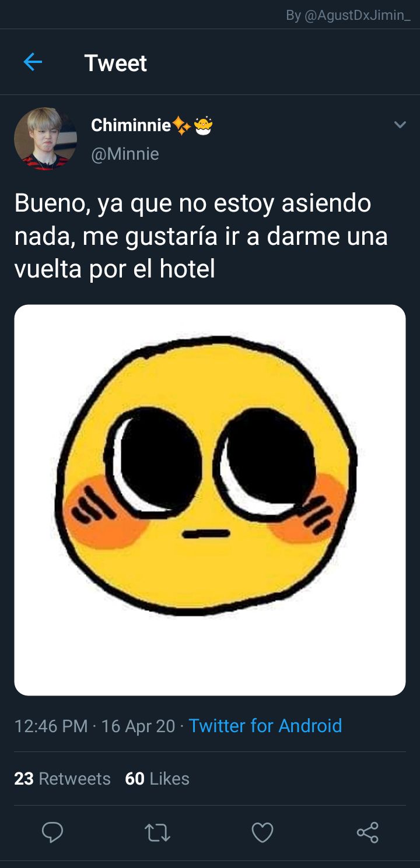Open the share icon

pos(367,832)
